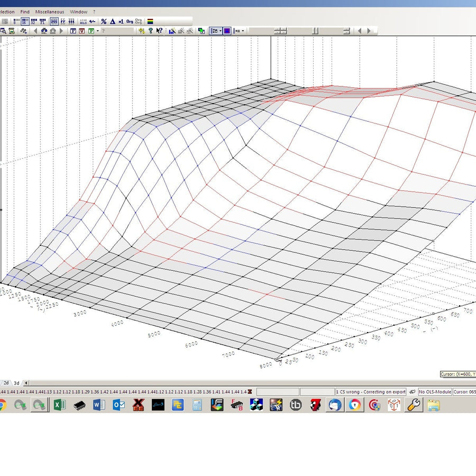
Task: Open the column arrow dropdown
Action: click(x=243, y=31)
